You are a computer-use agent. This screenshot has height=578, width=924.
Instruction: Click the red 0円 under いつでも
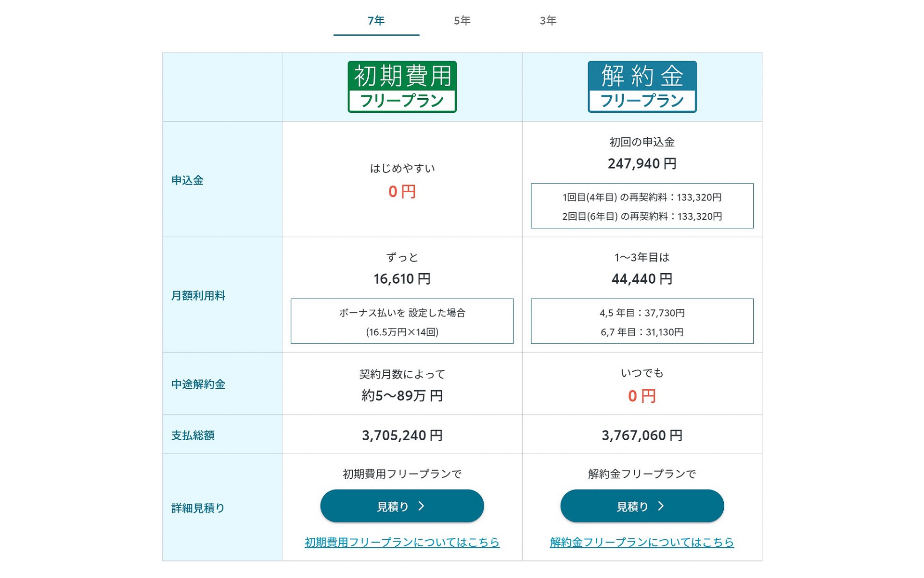click(642, 397)
